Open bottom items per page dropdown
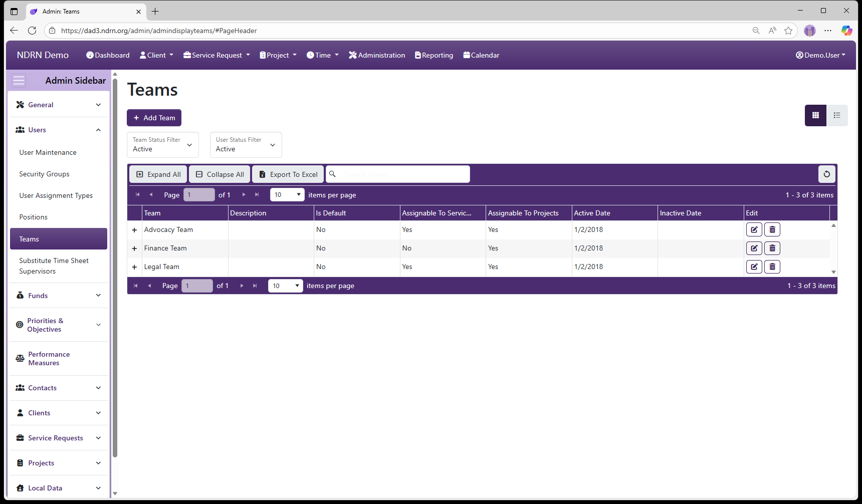 click(x=286, y=286)
